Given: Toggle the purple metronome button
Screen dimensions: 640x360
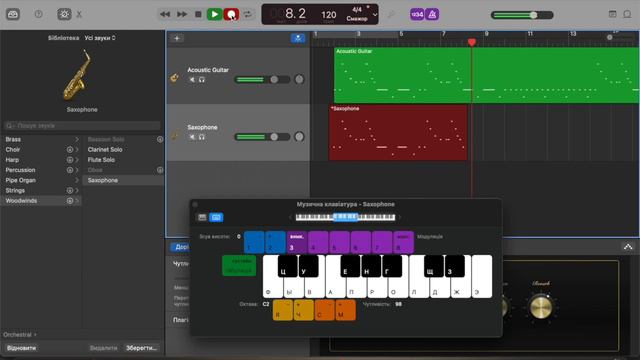Looking at the screenshot, I should 432,14.
